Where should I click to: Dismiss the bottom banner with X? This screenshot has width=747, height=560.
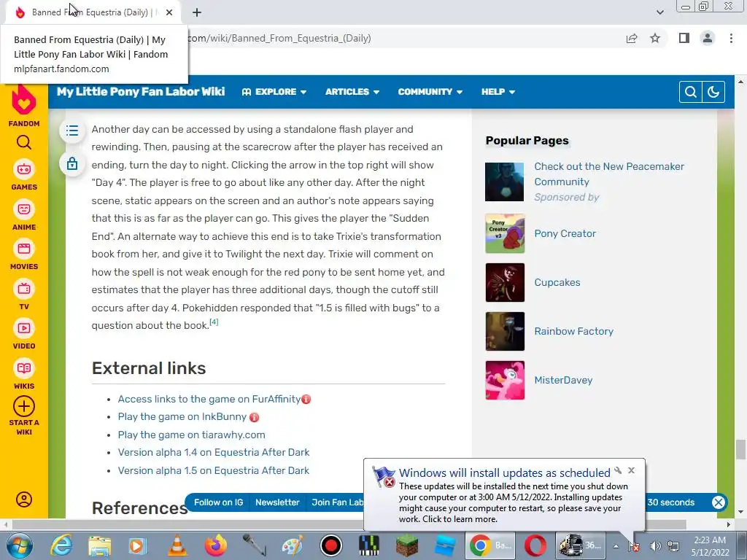pos(719,502)
